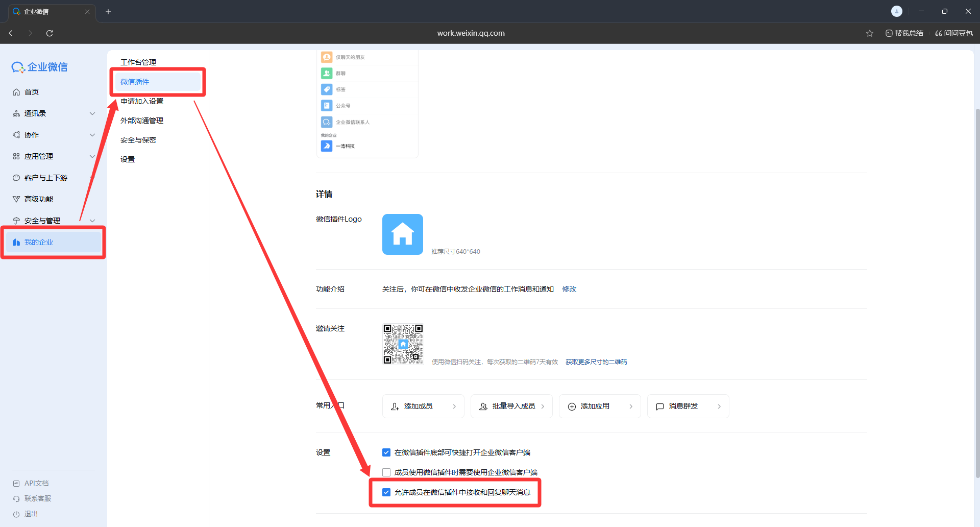The height and width of the screenshot is (527, 980).
Task: Click the 通讯录 contacts icon
Action: pyautogui.click(x=16, y=113)
